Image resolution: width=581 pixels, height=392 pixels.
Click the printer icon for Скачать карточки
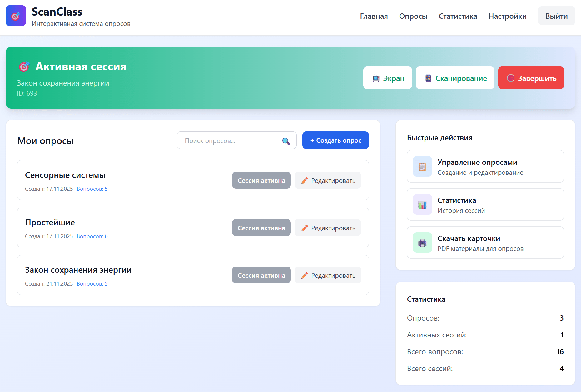coord(422,243)
